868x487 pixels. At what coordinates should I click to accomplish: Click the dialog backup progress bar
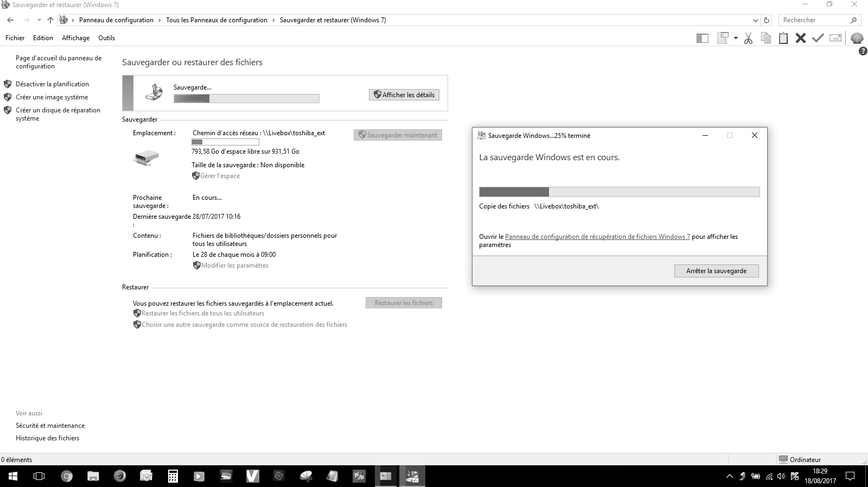[620, 192]
